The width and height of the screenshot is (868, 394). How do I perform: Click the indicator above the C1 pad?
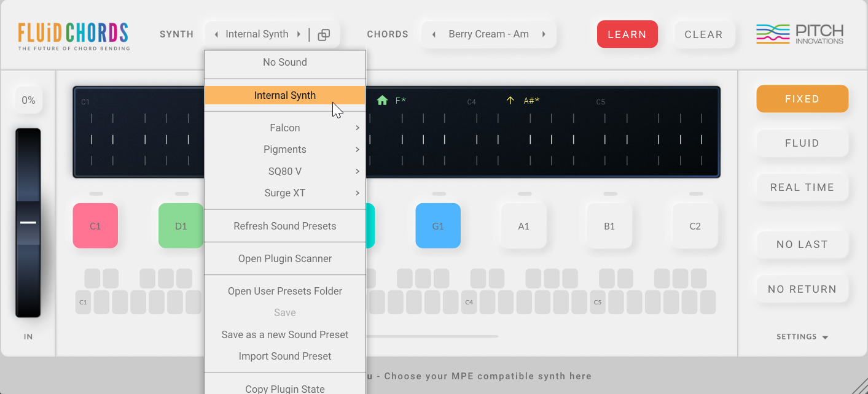pos(96,194)
